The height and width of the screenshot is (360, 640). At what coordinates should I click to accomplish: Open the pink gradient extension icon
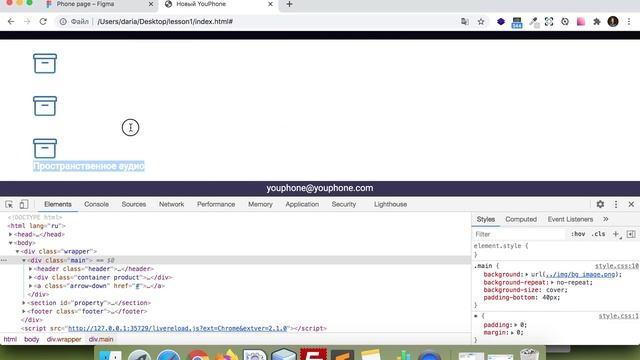point(581,22)
